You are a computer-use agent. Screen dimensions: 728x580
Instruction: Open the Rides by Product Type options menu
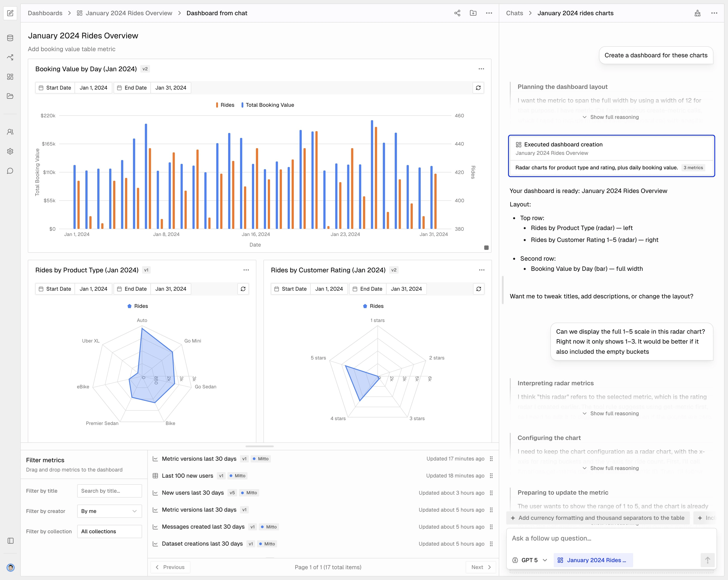246,270
